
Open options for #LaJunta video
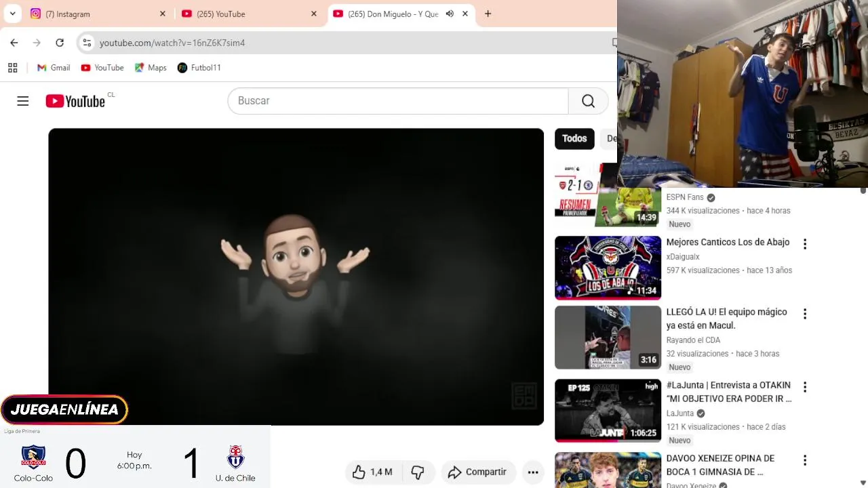[805, 387]
